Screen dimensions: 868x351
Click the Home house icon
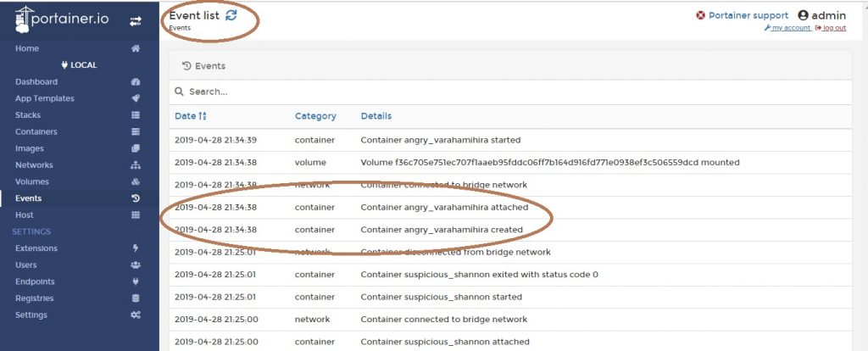click(135, 49)
